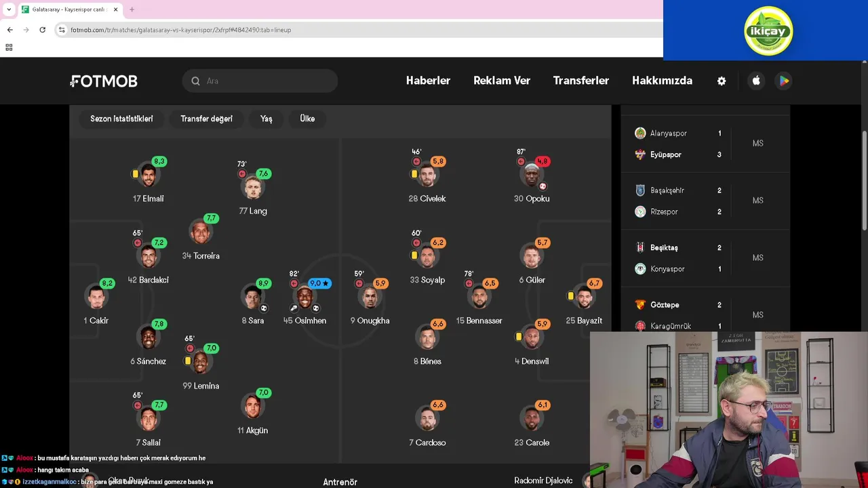Screen dimensions: 868x488
Task: Select Carole's player avatar
Action: coord(532,419)
